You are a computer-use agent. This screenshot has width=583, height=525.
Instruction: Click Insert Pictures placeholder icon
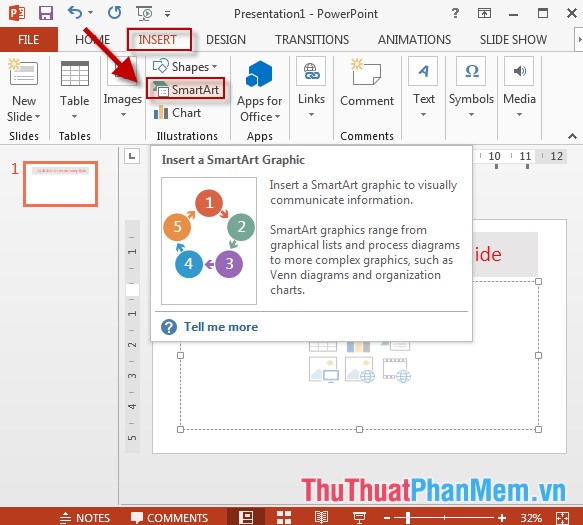pyautogui.click(x=324, y=370)
